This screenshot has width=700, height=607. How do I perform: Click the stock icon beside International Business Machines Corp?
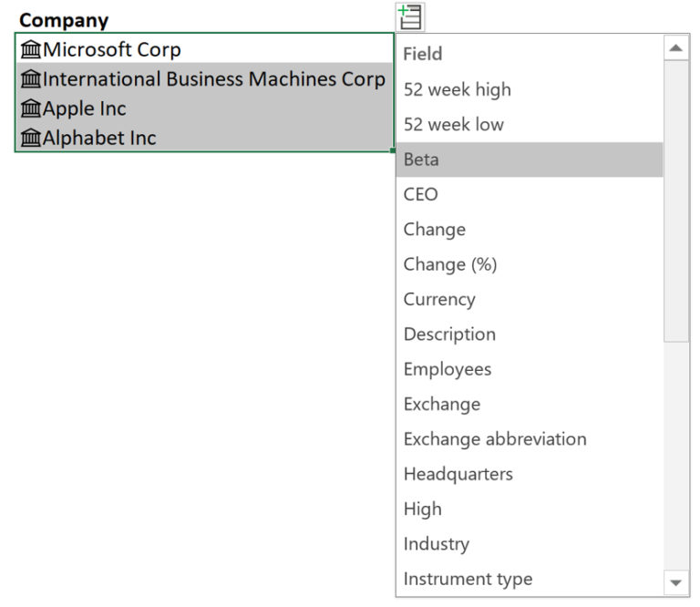coord(31,79)
